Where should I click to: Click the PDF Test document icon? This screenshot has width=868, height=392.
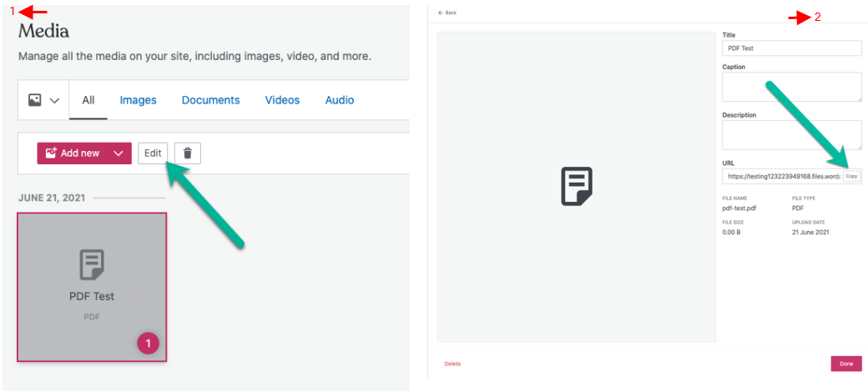(x=92, y=264)
